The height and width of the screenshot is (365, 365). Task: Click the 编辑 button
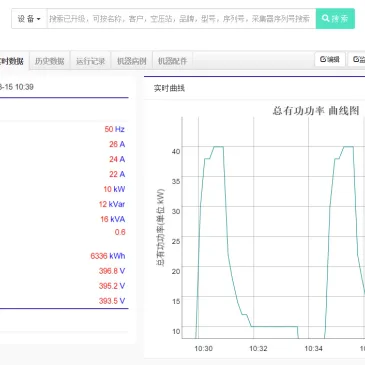pos(330,59)
